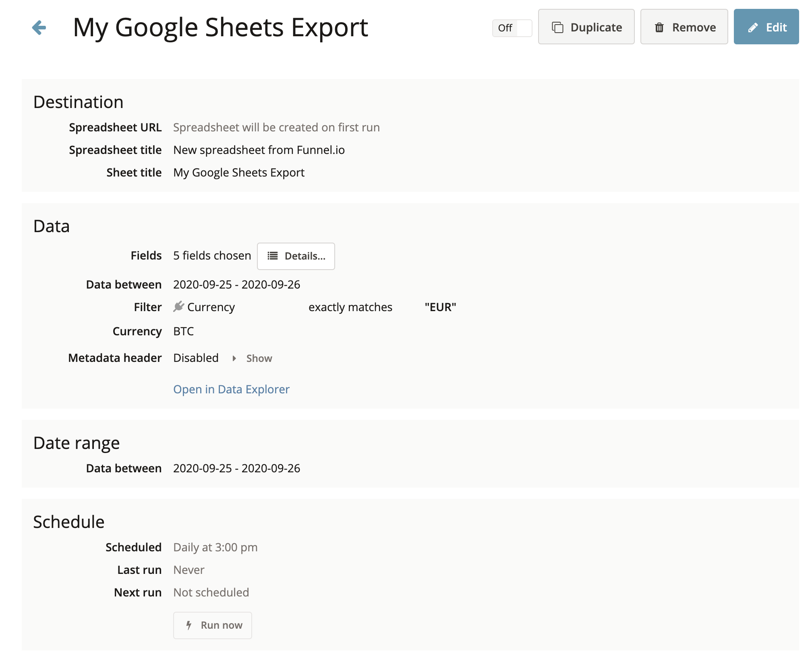
Task: Click 'Daily at 3:00 pm' schedule value
Action: tap(215, 547)
